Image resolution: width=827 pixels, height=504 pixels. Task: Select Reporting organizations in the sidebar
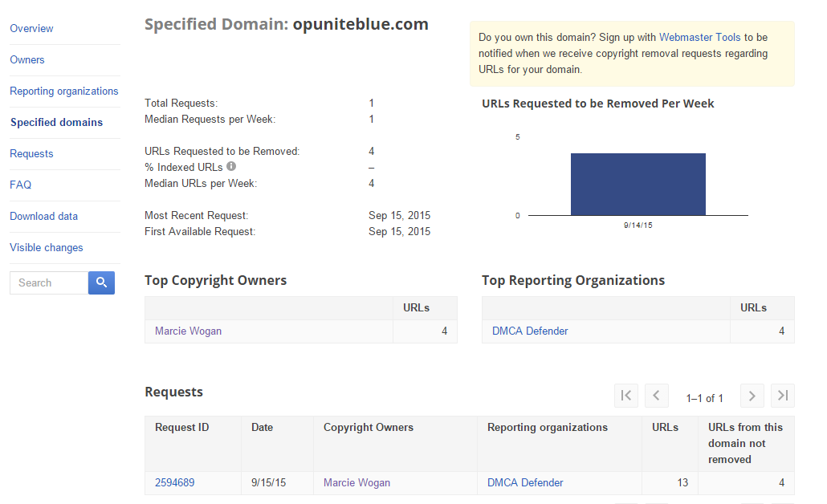(x=64, y=91)
